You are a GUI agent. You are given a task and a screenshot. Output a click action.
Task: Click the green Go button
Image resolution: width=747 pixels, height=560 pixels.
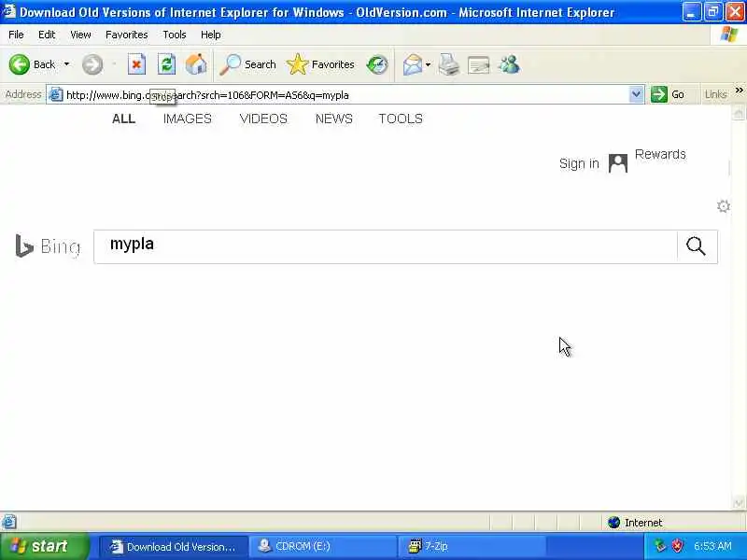(668, 95)
